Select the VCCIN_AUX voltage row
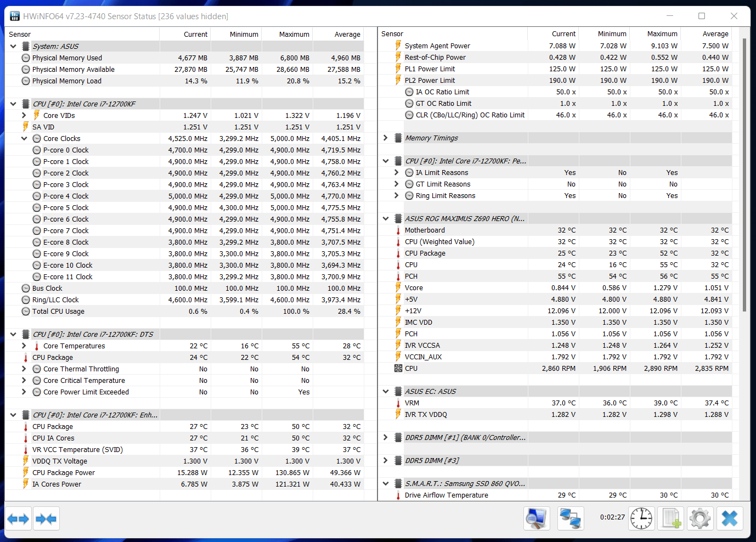 [x=555, y=357]
